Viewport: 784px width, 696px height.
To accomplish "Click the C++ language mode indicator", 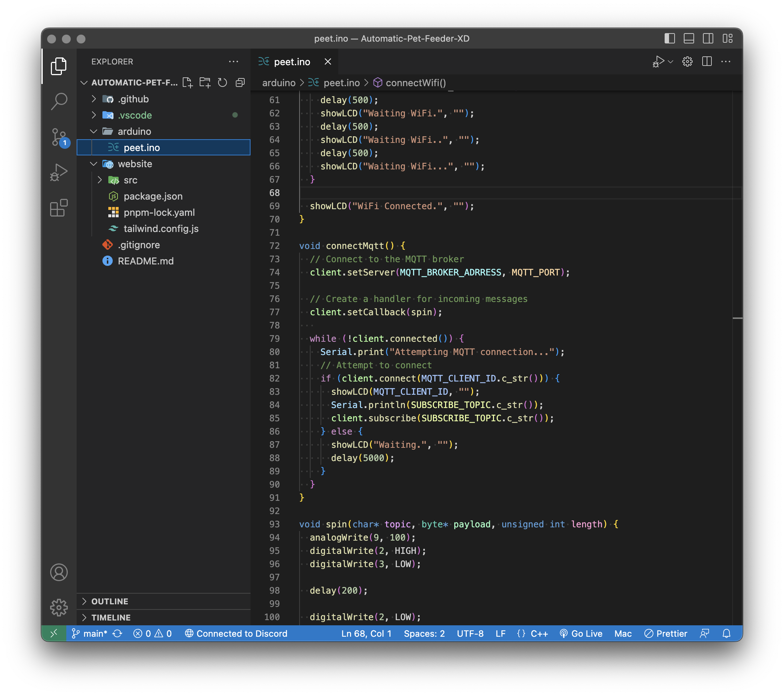I will (539, 633).
